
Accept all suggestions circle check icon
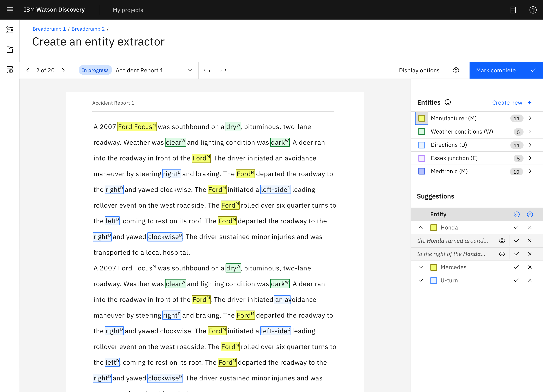[x=517, y=214]
